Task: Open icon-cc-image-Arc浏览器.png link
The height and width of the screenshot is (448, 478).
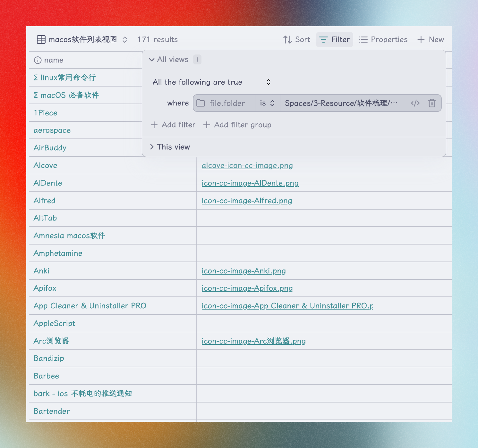Action: point(253,341)
